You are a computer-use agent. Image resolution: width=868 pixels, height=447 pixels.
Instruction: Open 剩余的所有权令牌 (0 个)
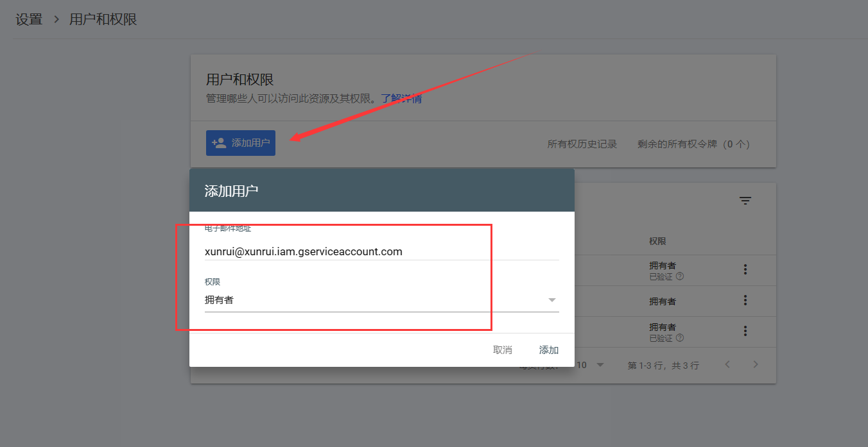693,144
